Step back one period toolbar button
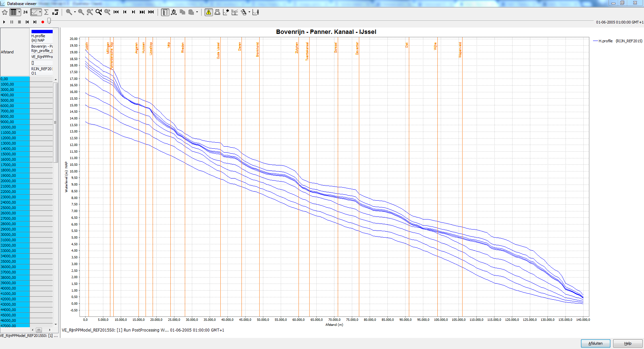Image resolution: width=644 pixels, height=349 pixels. pyautogui.click(x=125, y=12)
